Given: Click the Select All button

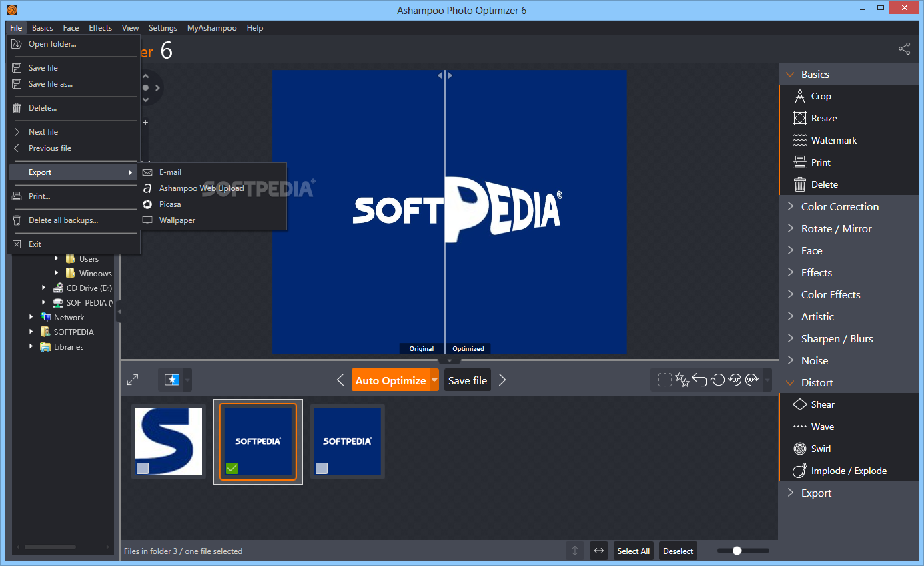Looking at the screenshot, I should point(633,551).
